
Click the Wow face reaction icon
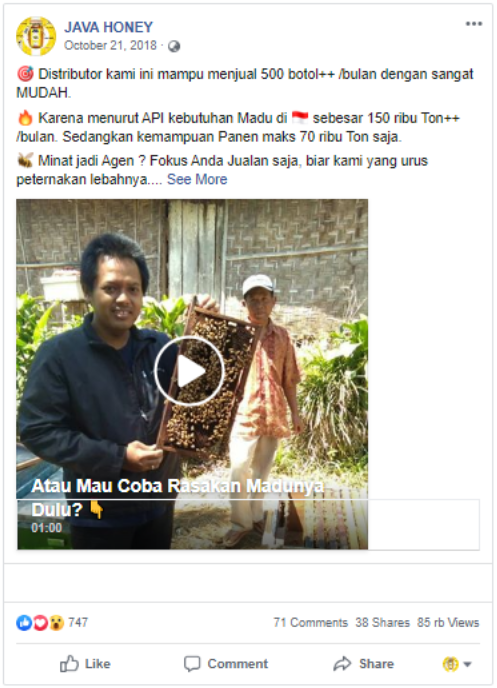tap(56, 623)
